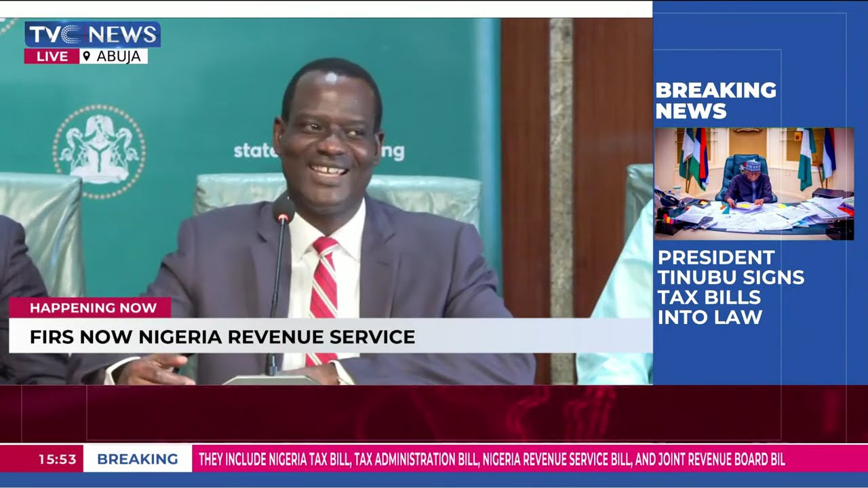Image resolution: width=868 pixels, height=488 pixels.
Task: Click the BREAKING label in the ticker
Action: (x=138, y=460)
